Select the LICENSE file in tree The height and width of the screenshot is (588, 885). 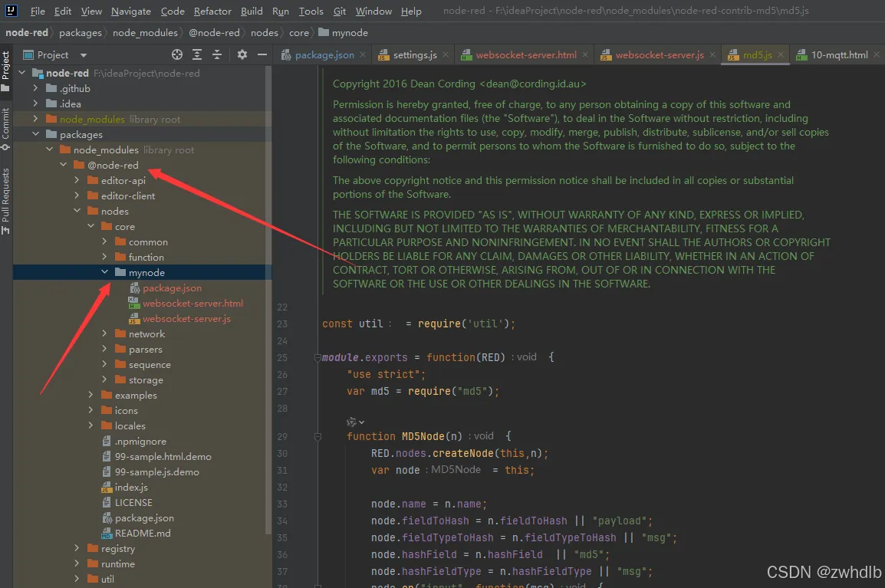[x=133, y=502]
